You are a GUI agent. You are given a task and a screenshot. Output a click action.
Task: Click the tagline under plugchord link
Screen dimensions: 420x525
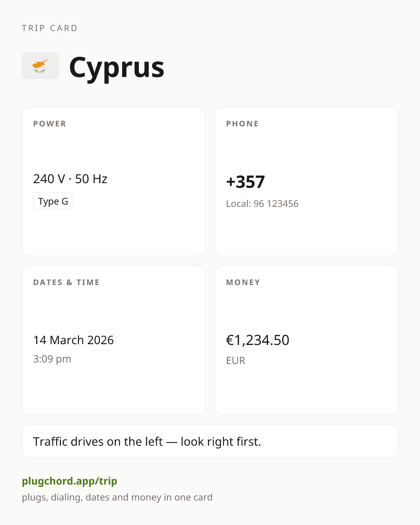[117, 497]
